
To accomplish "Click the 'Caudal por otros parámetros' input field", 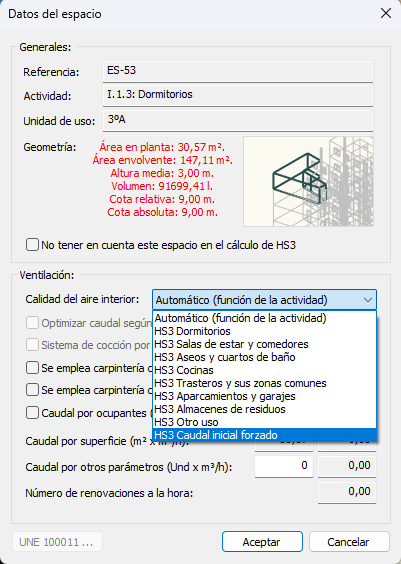I will (x=284, y=466).
